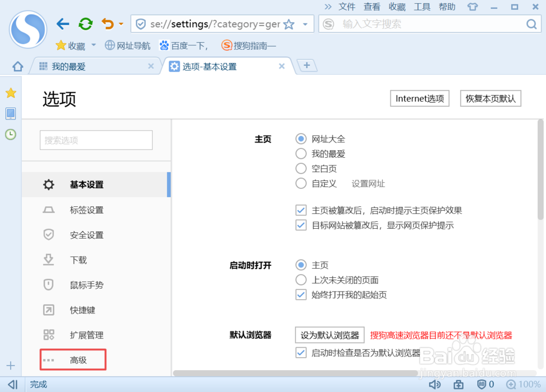Toggle 启动时检查是否为默认浏览器
This screenshot has width=546, height=392.
click(301, 353)
